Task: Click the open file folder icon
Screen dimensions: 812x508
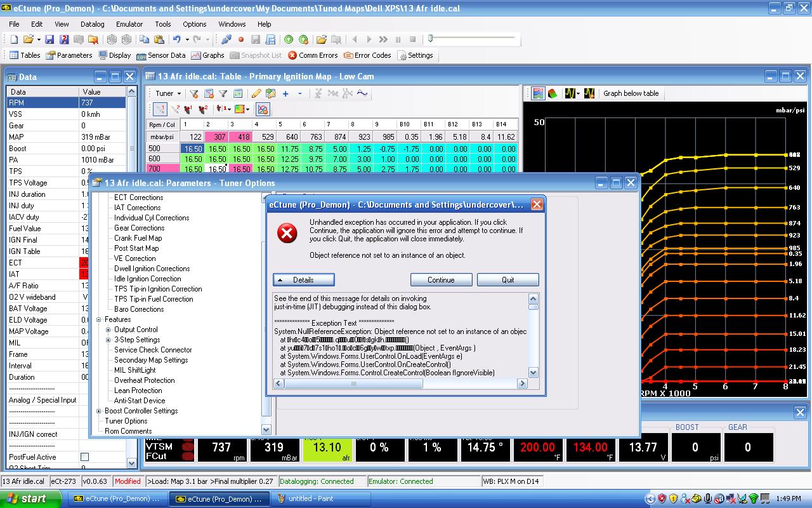Action: pyautogui.click(x=28, y=39)
